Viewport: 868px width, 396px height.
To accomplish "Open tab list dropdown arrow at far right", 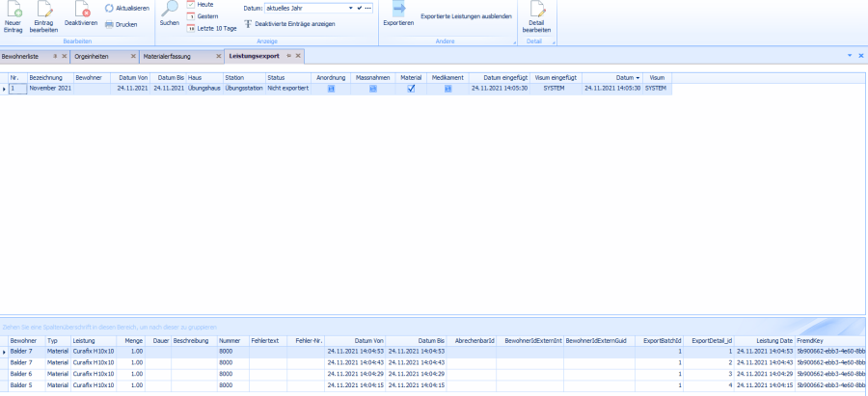I will pos(849,56).
